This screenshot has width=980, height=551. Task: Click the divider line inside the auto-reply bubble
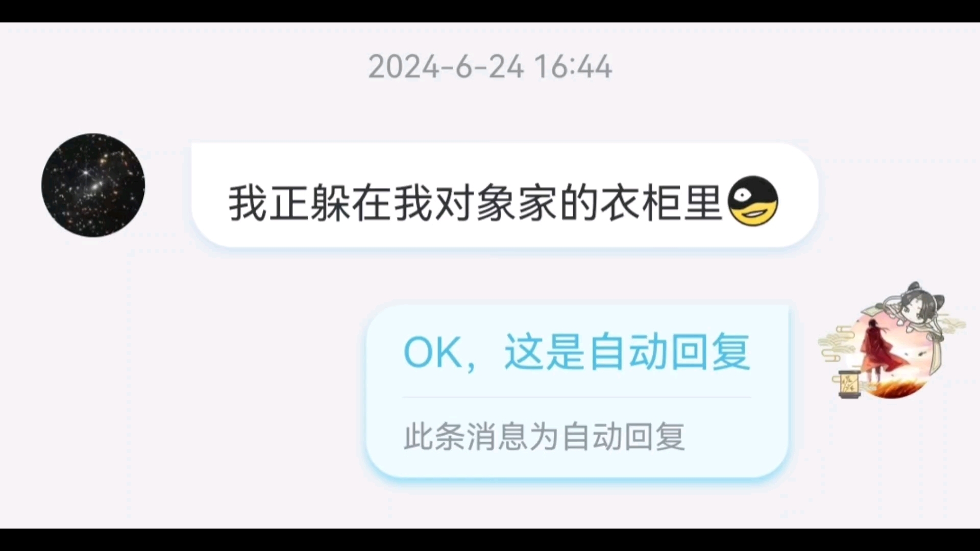(577, 397)
